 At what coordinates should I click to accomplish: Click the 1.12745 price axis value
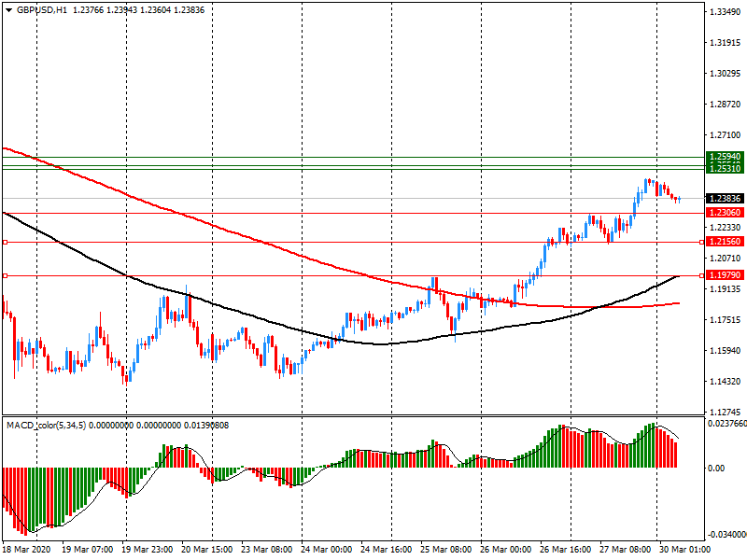(x=726, y=413)
